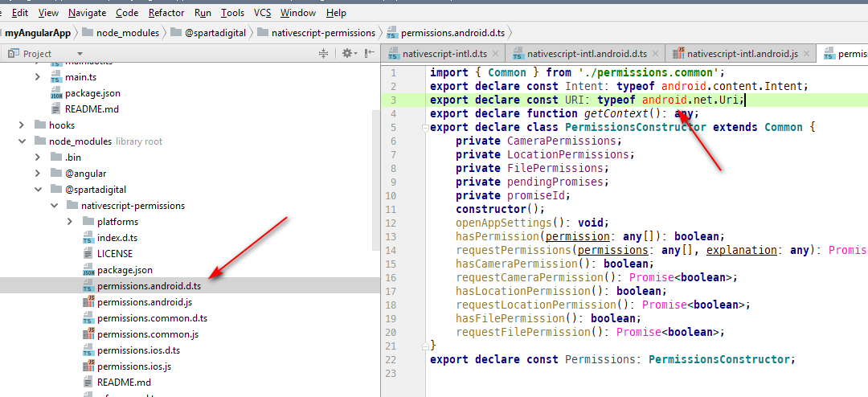The width and height of the screenshot is (868, 397).
Task: Fold the PermissionsConstructor class at line 5
Action: point(425,128)
